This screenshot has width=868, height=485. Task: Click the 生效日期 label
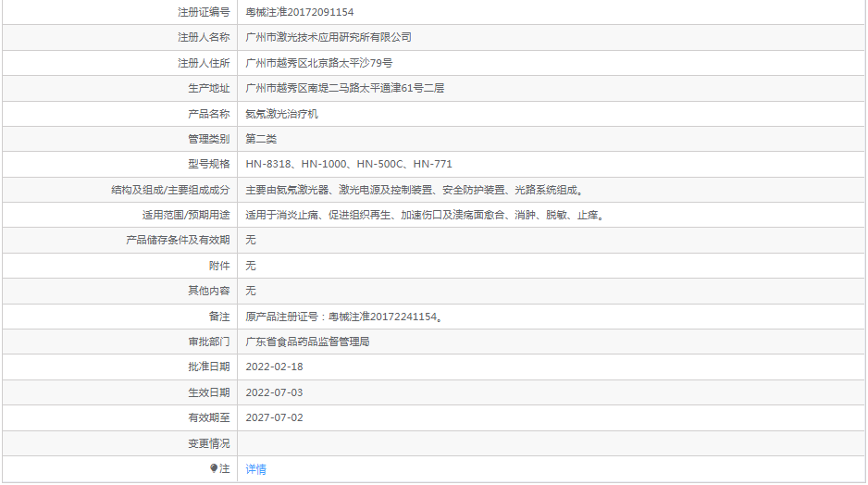(209, 392)
